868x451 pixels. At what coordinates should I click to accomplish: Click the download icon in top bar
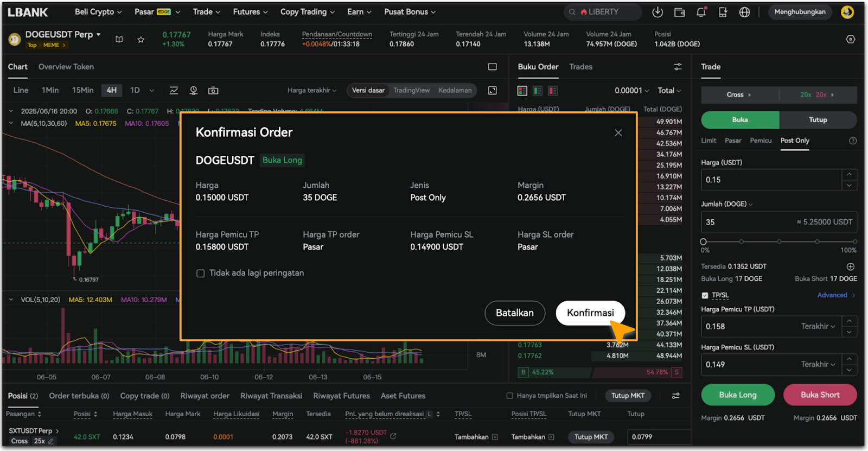pos(658,12)
